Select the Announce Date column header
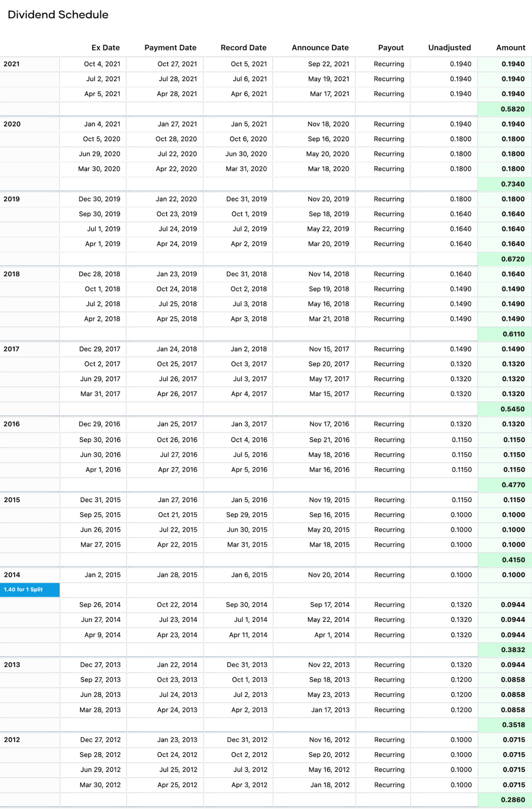 [x=320, y=48]
